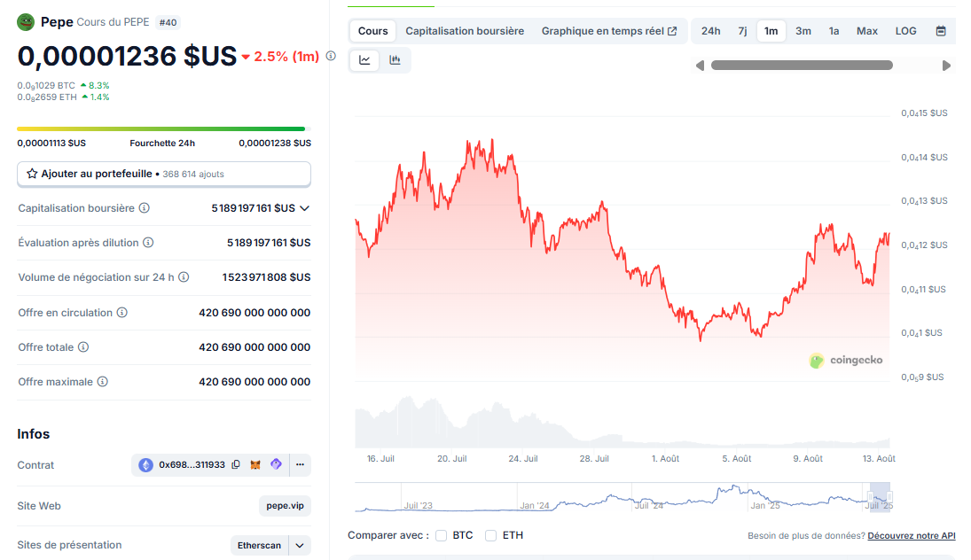Show info for Volume de négociation sur 24 h
The height and width of the screenshot is (560, 971).
click(184, 277)
